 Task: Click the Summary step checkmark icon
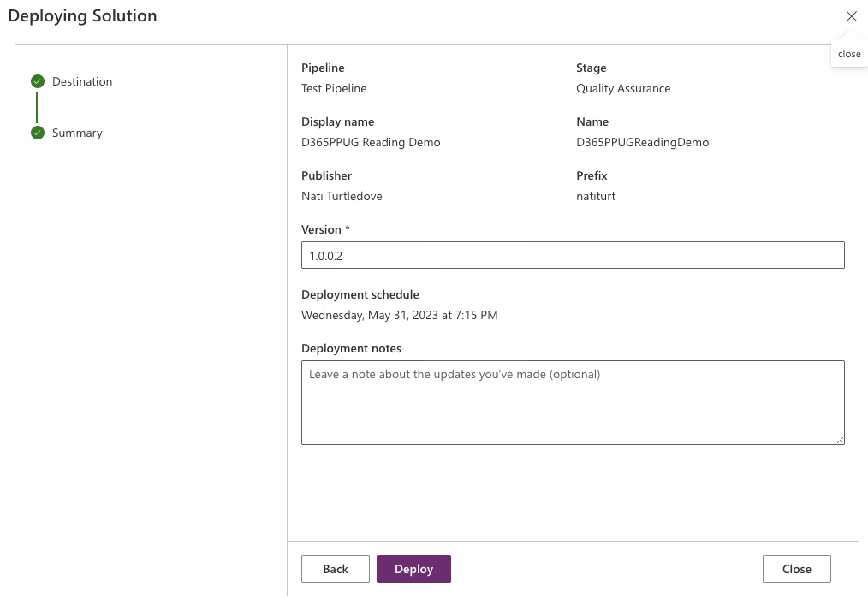pyautogui.click(x=38, y=133)
